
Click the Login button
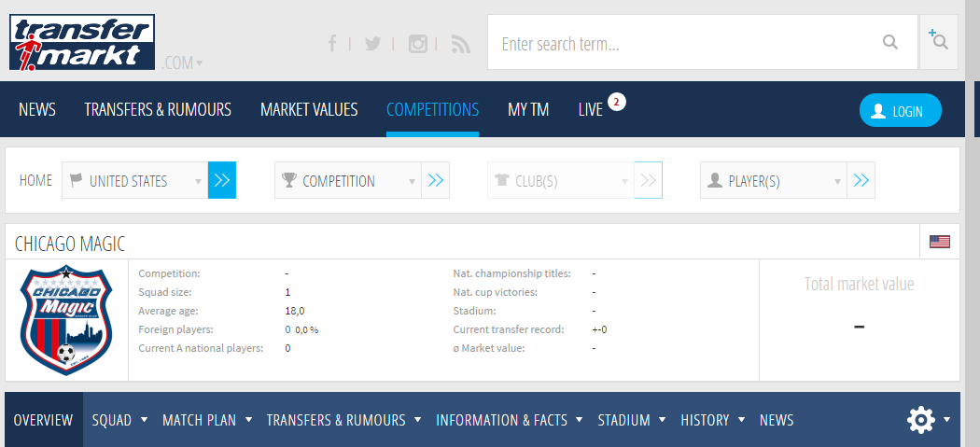click(x=901, y=111)
